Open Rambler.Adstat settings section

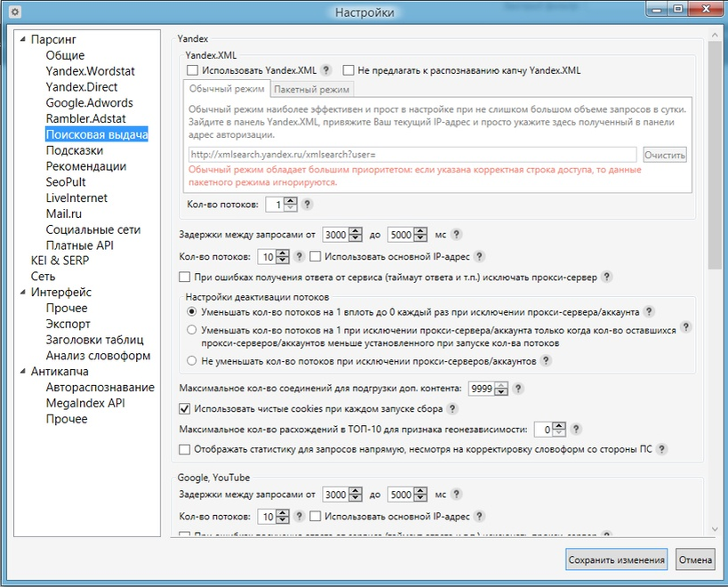click(85, 118)
